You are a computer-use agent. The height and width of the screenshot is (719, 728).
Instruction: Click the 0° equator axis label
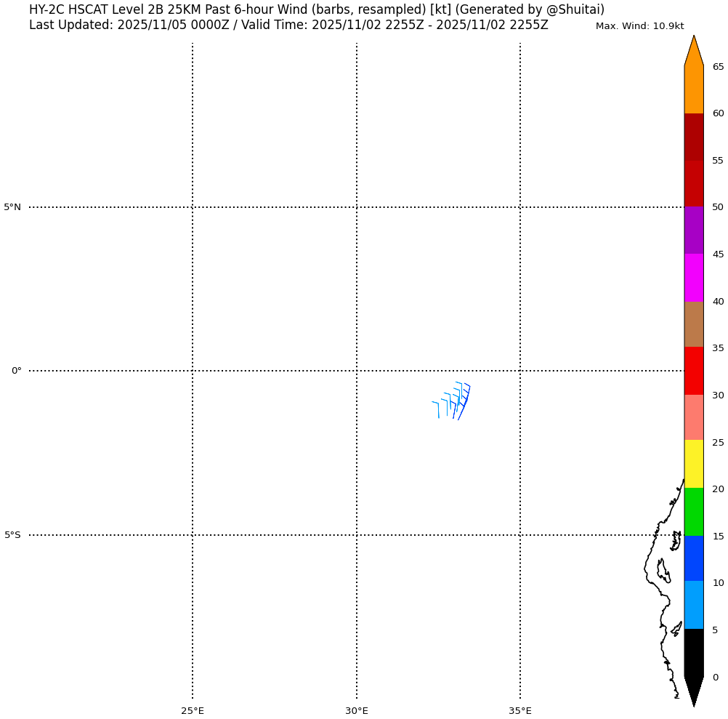(16, 371)
